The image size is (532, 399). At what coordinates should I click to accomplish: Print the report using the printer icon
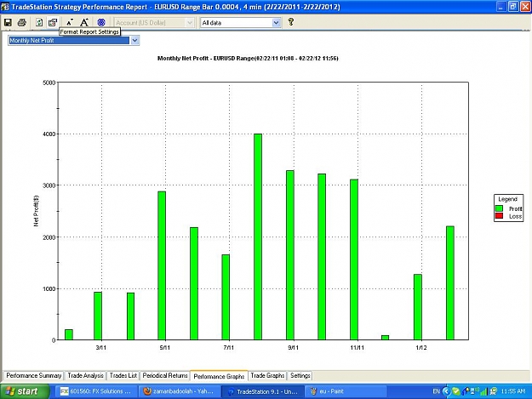click(22, 22)
